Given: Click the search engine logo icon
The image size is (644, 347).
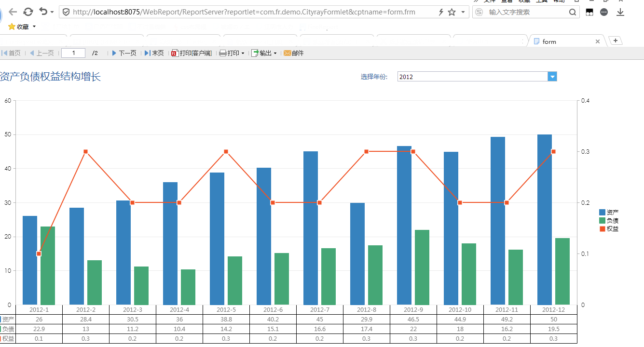Looking at the screenshot, I should 479,12.
